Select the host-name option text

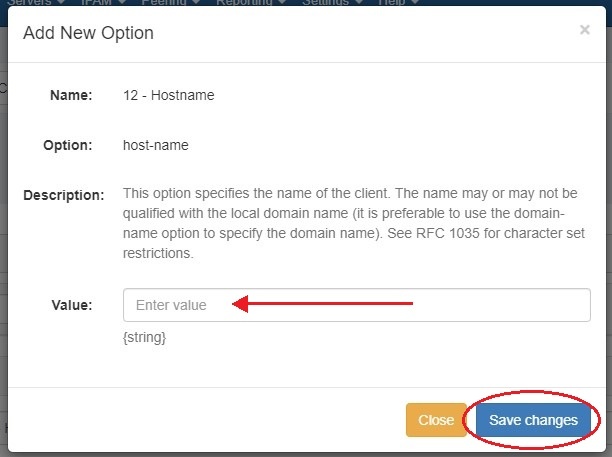click(155, 145)
